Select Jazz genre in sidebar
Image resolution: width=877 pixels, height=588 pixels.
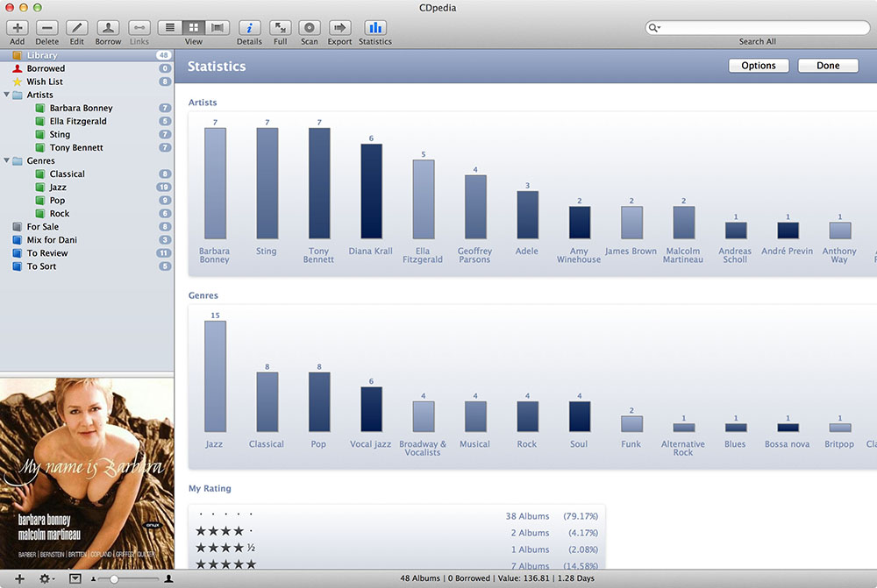[58, 188]
